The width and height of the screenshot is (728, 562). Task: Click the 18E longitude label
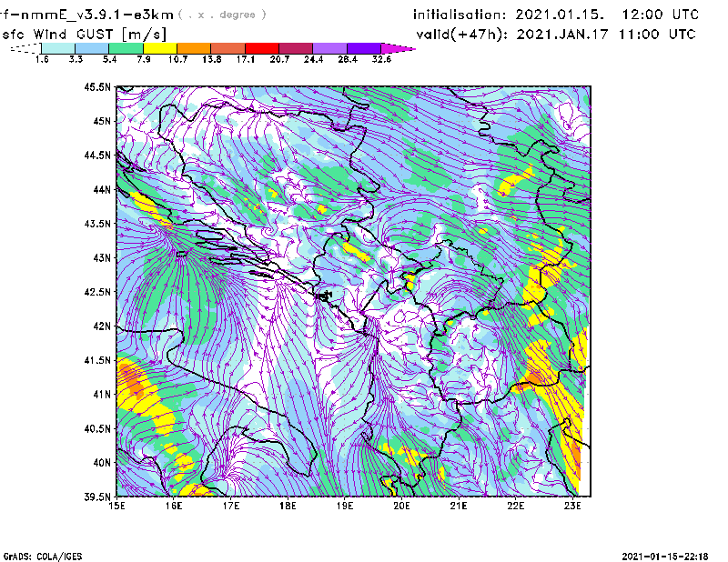[x=288, y=506]
